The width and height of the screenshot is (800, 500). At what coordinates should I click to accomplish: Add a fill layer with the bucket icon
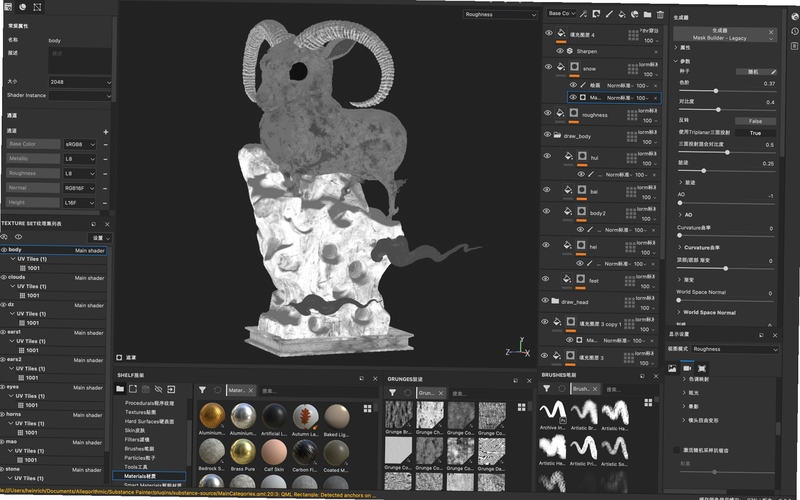pos(622,14)
